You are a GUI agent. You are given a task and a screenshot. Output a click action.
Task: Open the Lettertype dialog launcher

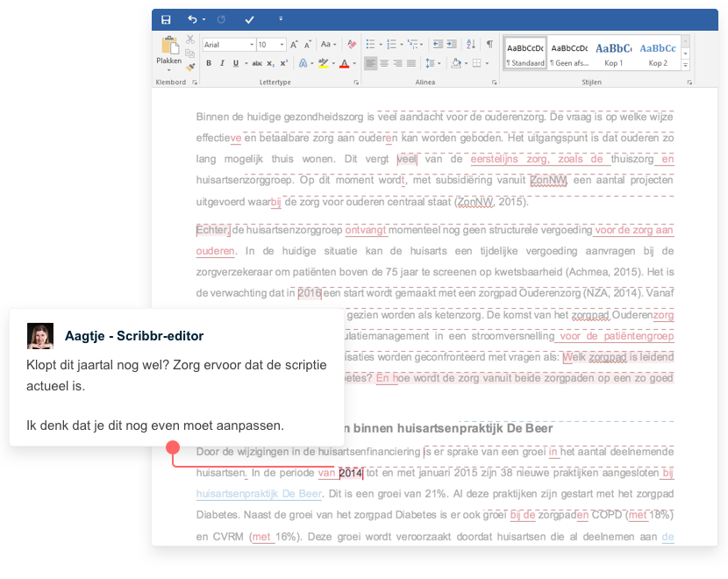point(356,82)
